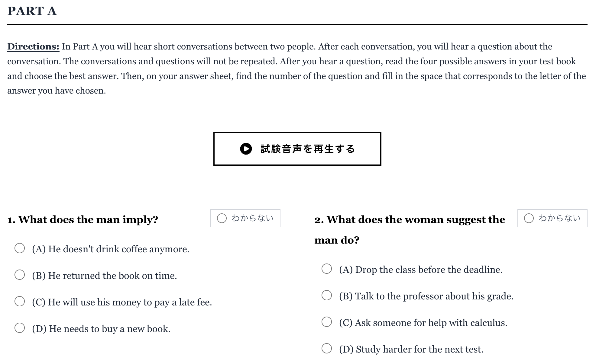Click the underlined Directions: label
The width and height of the screenshot is (596, 364).
coord(33,47)
